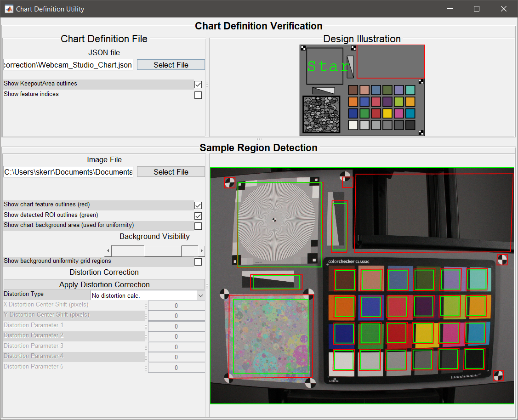The height and width of the screenshot is (420, 518).
Task: Enable Show chart background area for uniformity
Action: click(x=198, y=226)
